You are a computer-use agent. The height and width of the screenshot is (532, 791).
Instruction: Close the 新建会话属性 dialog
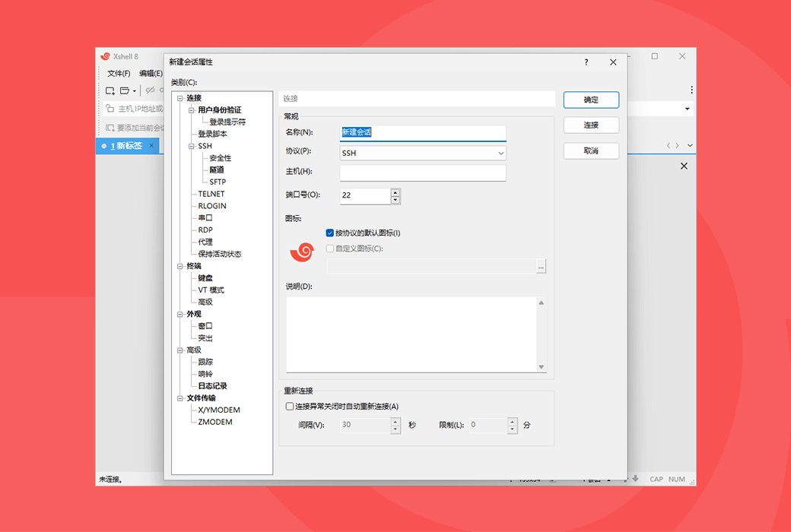click(613, 62)
